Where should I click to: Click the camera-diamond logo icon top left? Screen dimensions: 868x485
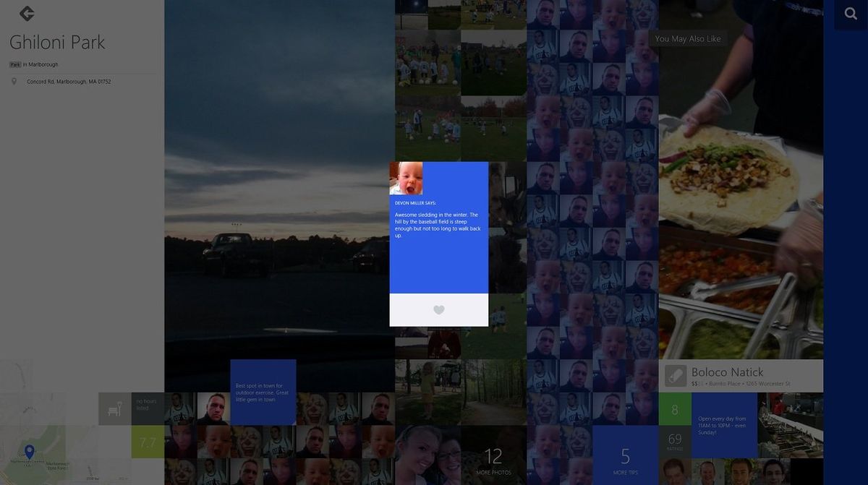pyautogui.click(x=26, y=13)
